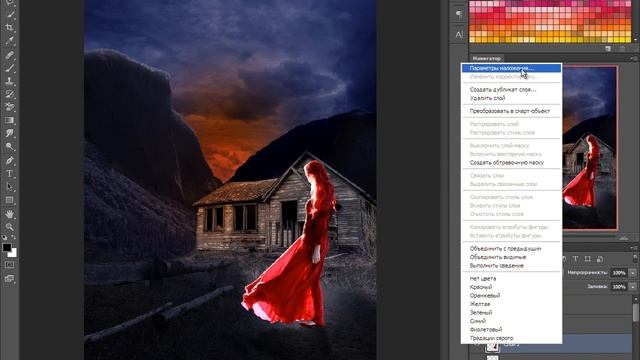Reset default foreground and background colors

click(x=4, y=237)
